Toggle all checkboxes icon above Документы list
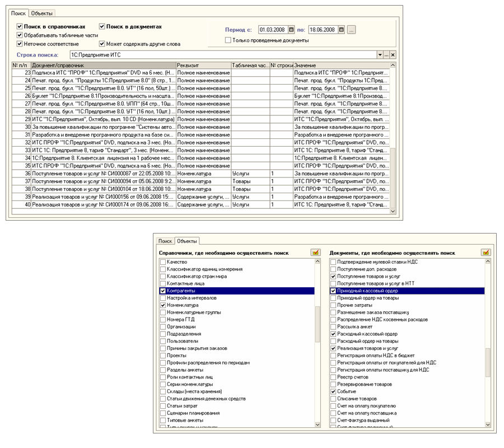The width and height of the screenshot is (504, 448). [x=486, y=253]
